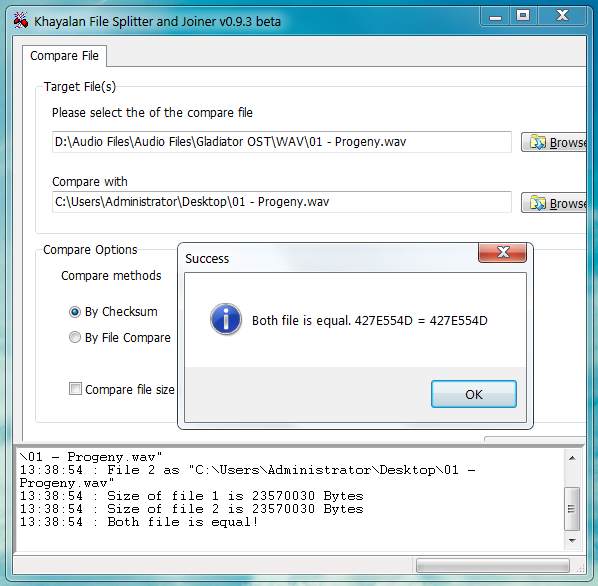Click the Khayalan app icon in title bar

coord(21,21)
